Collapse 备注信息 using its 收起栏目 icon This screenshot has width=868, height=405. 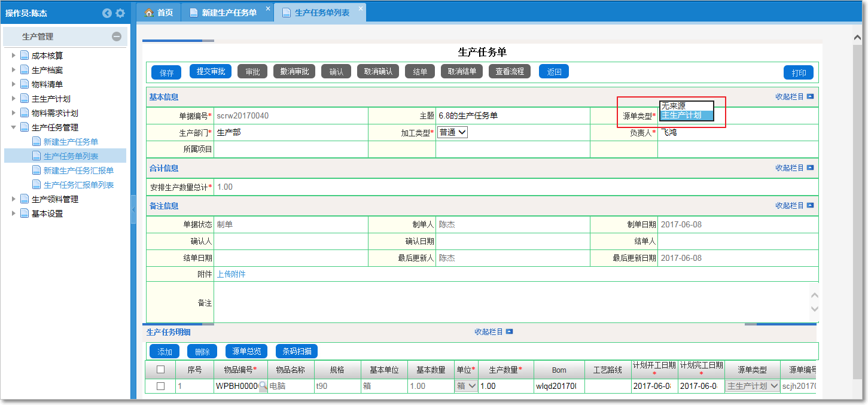click(809, 205)
